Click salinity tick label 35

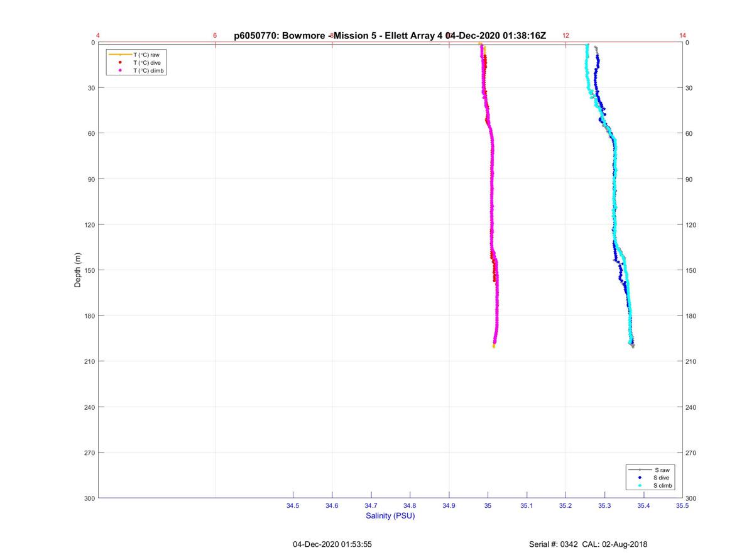(x=488, y=505)
